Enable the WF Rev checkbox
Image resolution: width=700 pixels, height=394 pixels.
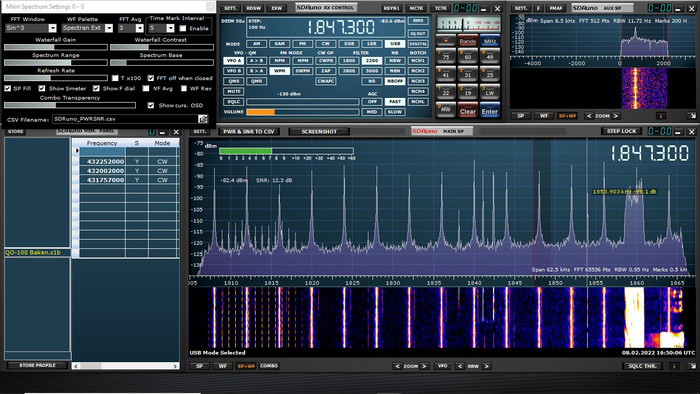(x=183, y=88)
